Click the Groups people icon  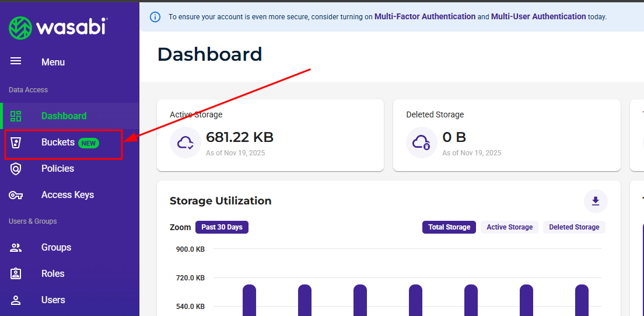(x=16, y=248)
